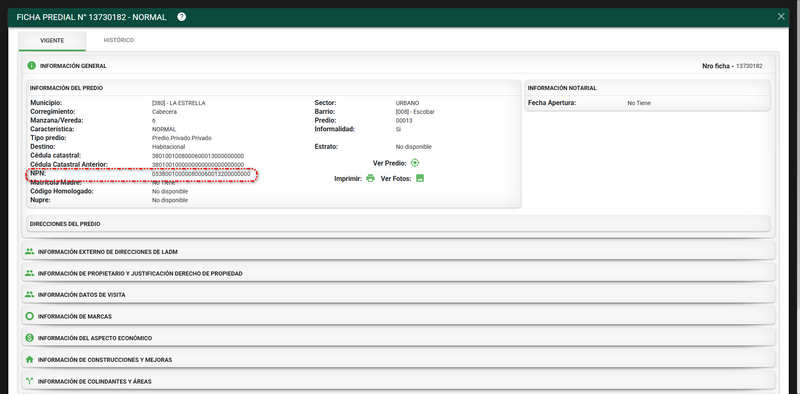
Task: Click the Fecha Apertura value No Tiene
Action: point(639,103)
